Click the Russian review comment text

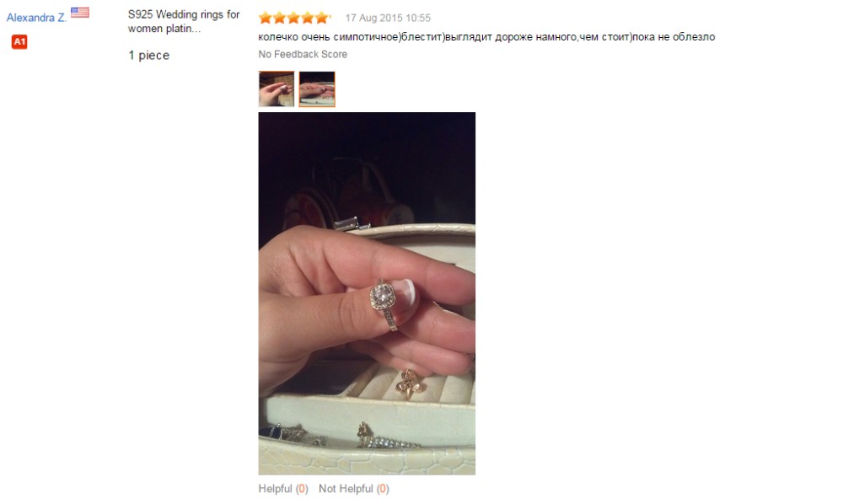(x=486, y=37)
